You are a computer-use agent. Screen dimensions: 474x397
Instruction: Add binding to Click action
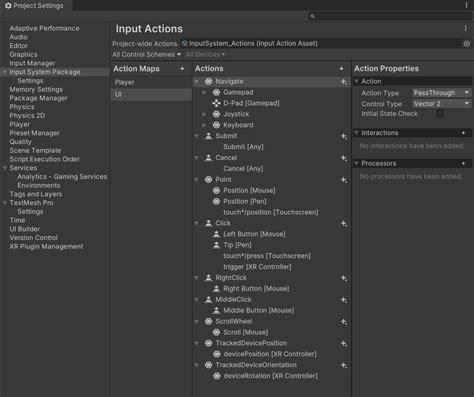pyautogui.click(x=344, y=223)
